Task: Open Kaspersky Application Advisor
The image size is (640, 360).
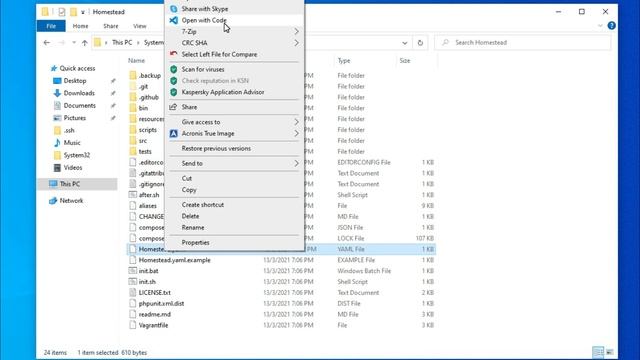Action: click(235, 92)
